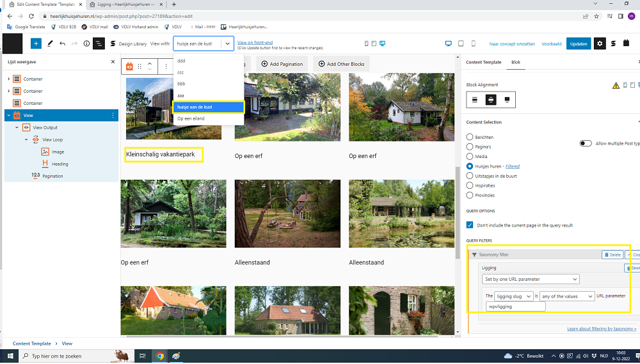The width and height of the screenshot is (640, 364).
Task: Undo the last change
Action: point(62,44)
